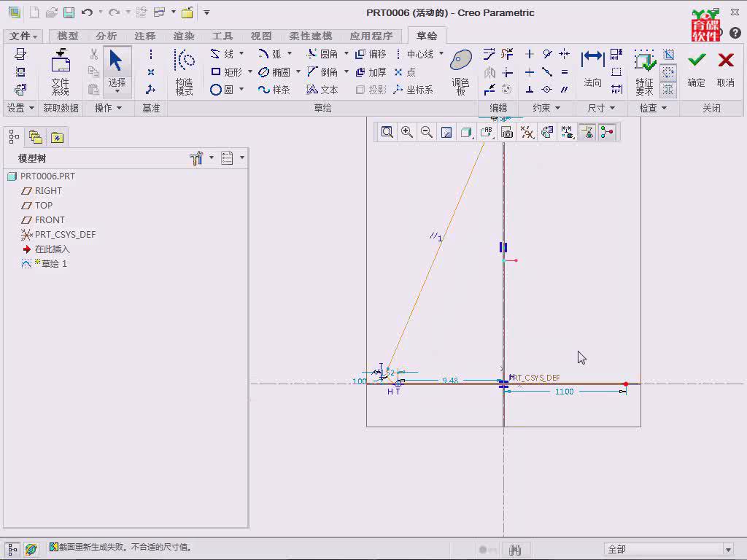Expand the Line (线) tool dropdown arrow

tap(241, 53)
